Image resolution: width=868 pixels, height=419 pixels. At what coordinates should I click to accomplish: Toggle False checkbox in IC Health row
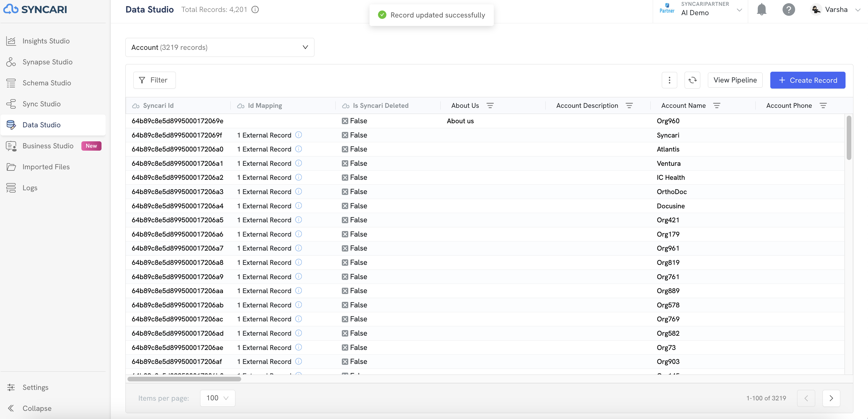(345, 177)
